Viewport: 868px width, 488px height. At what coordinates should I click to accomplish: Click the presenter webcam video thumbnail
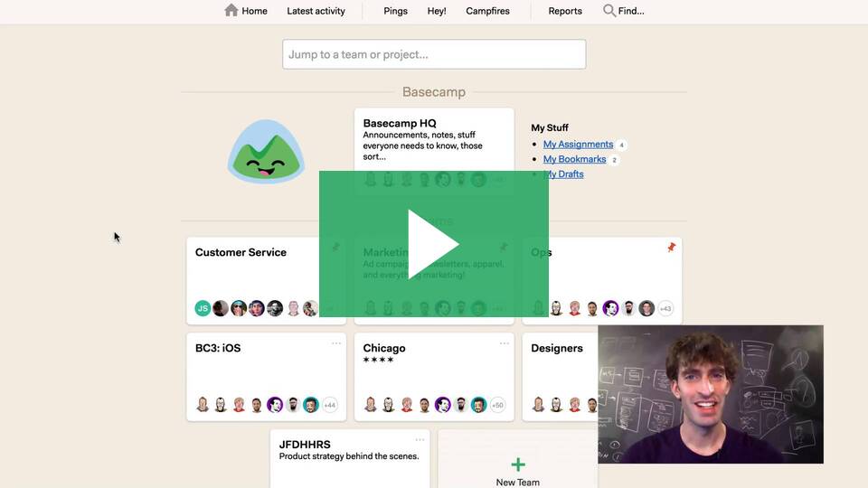711,394
